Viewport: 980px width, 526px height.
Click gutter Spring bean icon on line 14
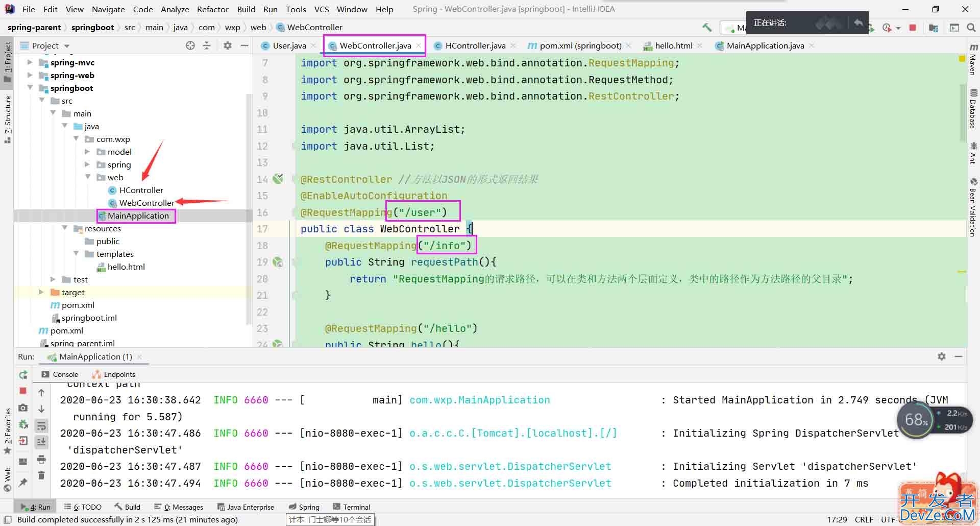click(x=278, y=179)
